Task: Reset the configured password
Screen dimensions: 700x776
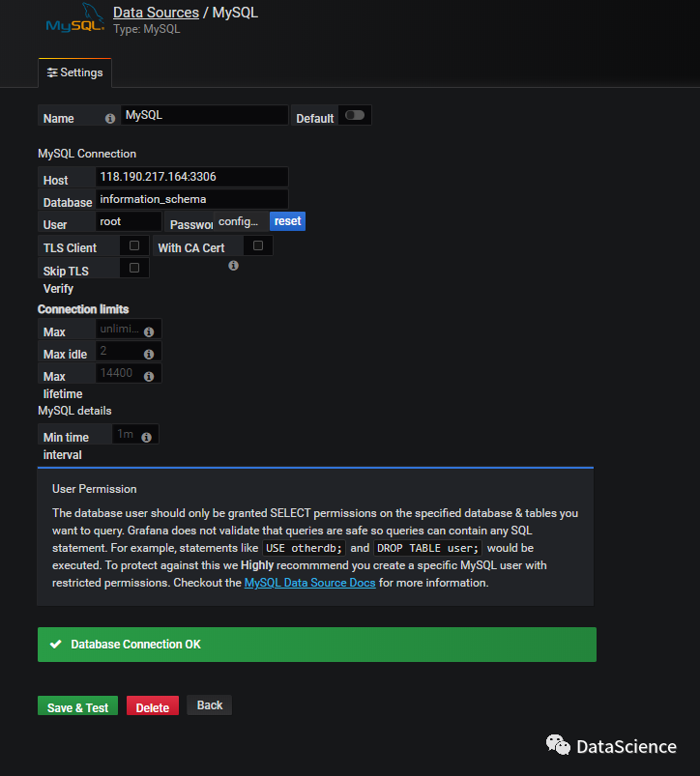Action: [287, 221]
